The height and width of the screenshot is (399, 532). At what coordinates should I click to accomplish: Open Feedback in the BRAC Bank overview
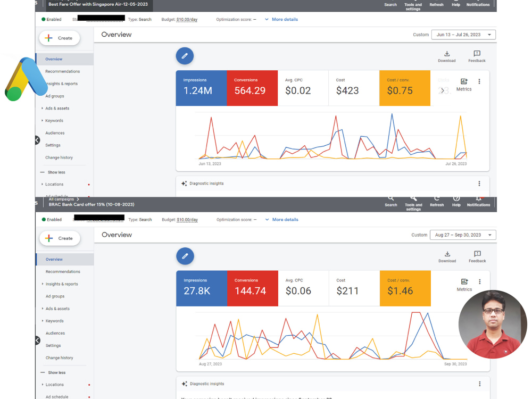click(x=477, y=257)
